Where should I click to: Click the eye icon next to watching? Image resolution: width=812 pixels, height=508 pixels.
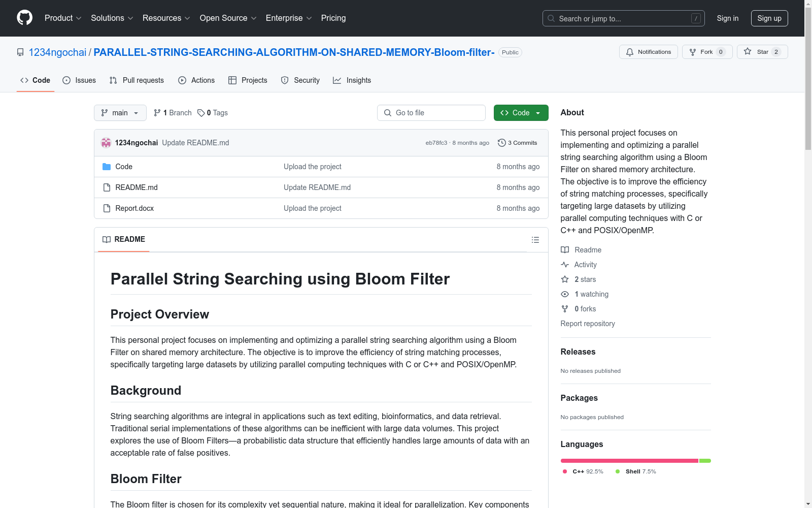pyautogui.click(x=565, y=294)
